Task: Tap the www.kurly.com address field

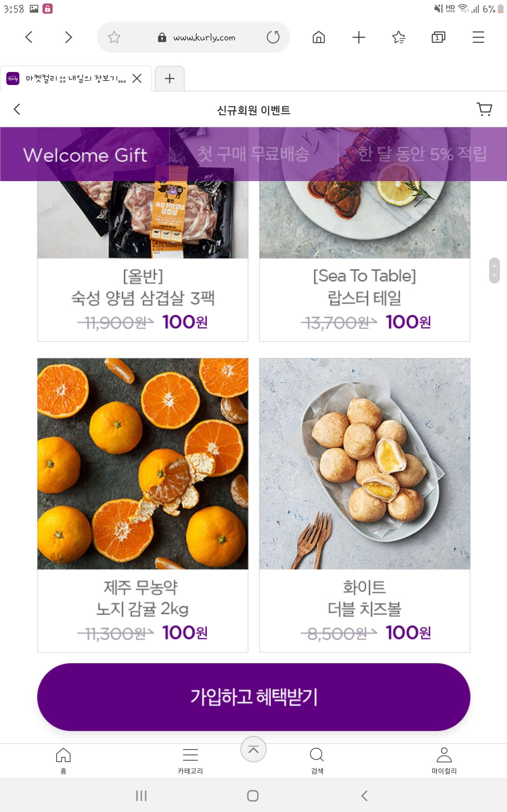Action: (x=204, y=37)
